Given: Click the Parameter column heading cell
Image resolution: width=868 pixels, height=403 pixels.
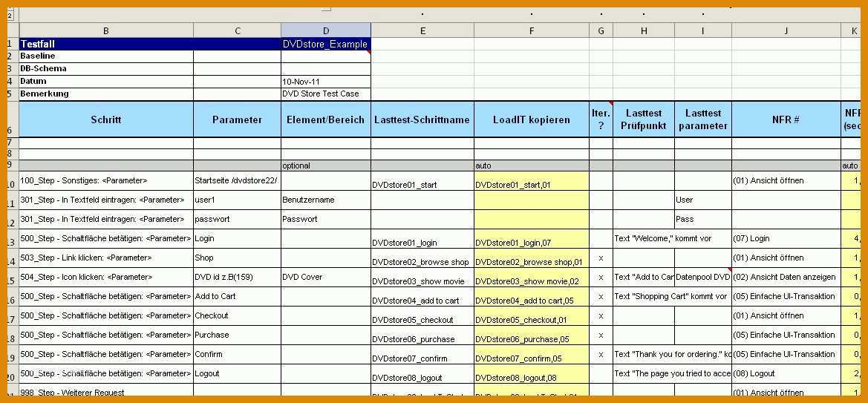Looking at the screenshot, I should point(238,119).
